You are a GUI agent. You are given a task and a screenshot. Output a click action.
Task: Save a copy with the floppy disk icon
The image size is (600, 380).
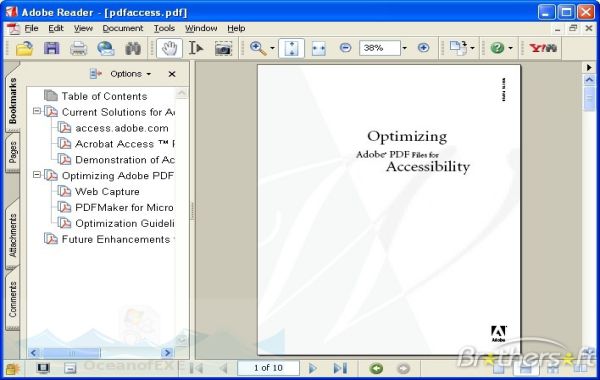click(52, 48)
